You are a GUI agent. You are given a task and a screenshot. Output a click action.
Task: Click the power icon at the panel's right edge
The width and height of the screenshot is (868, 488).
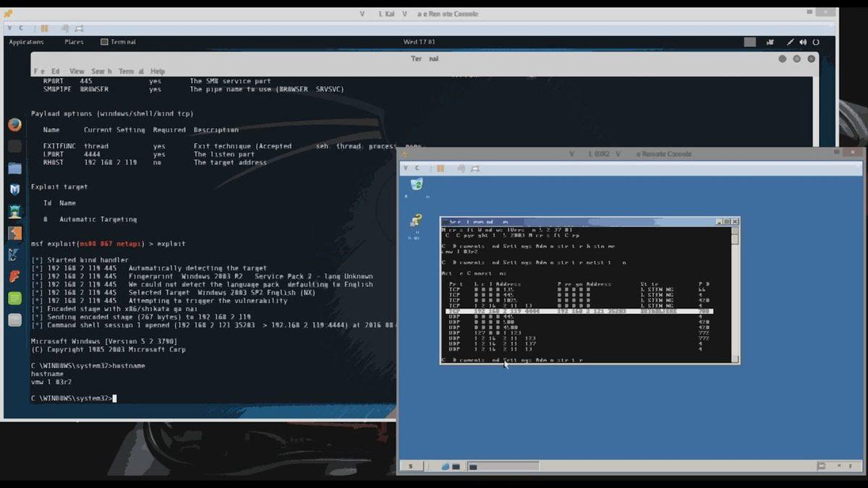[x=816, y=42]
